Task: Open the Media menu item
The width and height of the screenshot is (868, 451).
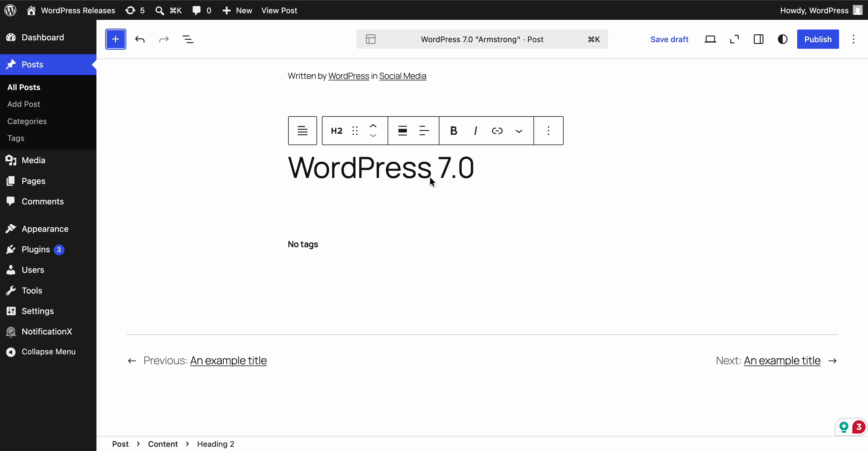Action: point(48,160)
